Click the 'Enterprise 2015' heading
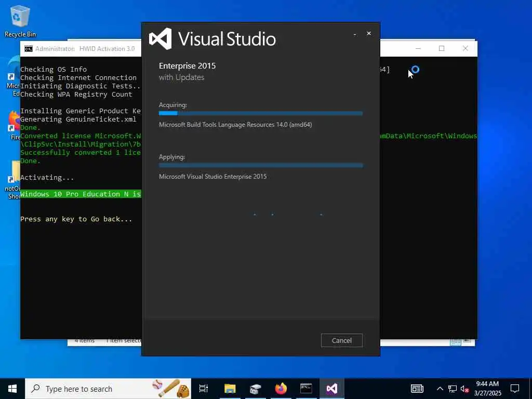Viewport: 532px width, 399px height. point(187,66)
